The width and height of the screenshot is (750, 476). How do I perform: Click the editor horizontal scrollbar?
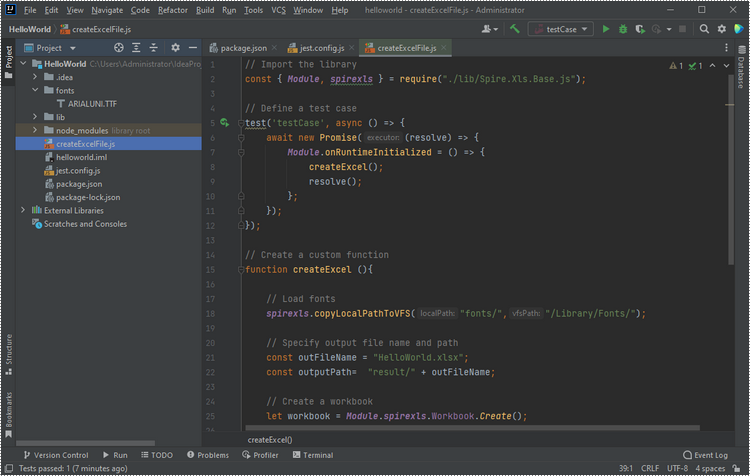pos(473,428)
